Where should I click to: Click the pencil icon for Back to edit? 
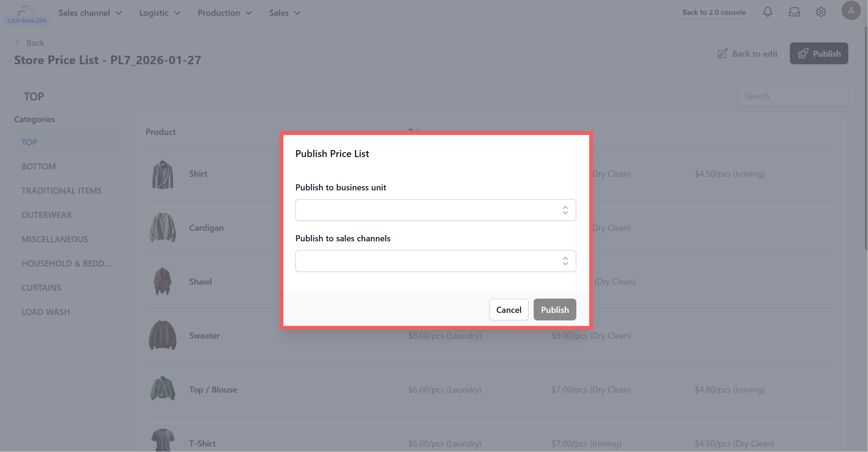722,54
